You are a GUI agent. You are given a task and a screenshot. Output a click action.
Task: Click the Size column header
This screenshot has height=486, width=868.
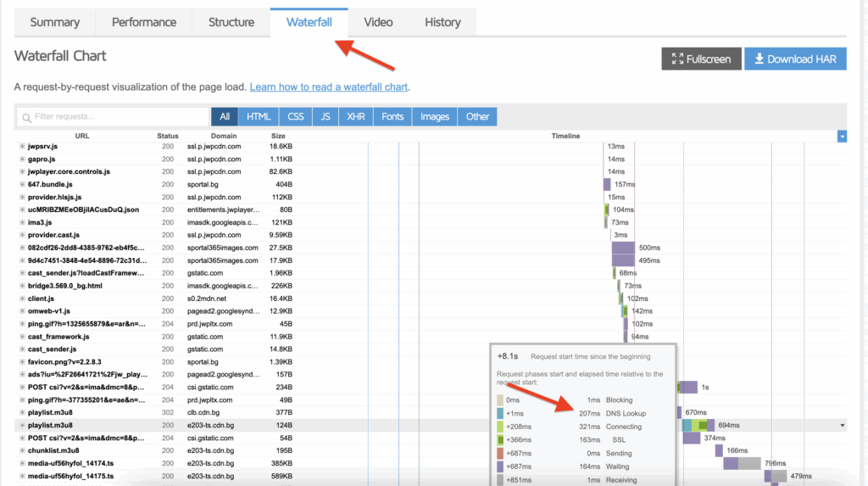pyautogui.click(x=278, y=136)
